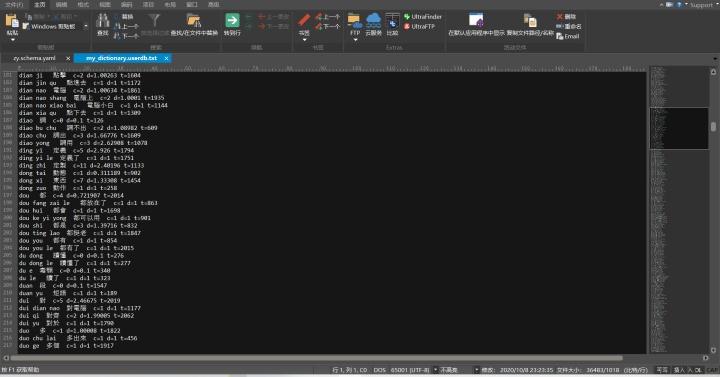Click Find Previous (上一个) in search group

click(x=126, y=26)
